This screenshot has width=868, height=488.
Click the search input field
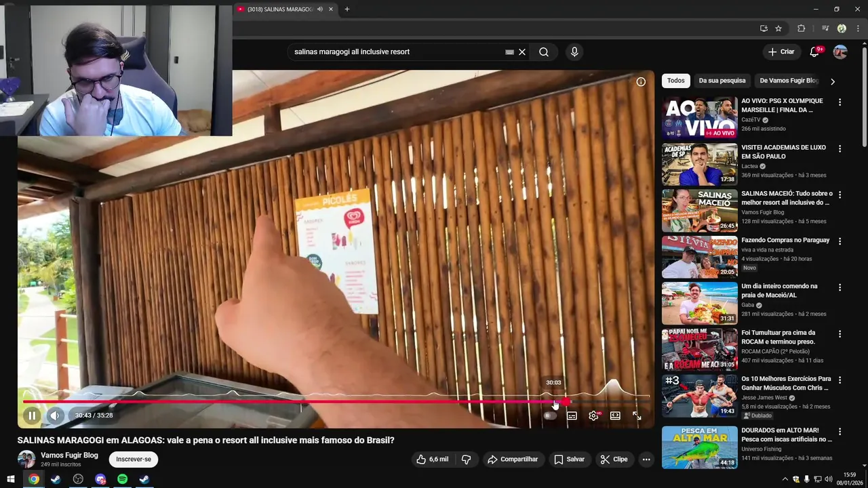[x=397, y=52]
